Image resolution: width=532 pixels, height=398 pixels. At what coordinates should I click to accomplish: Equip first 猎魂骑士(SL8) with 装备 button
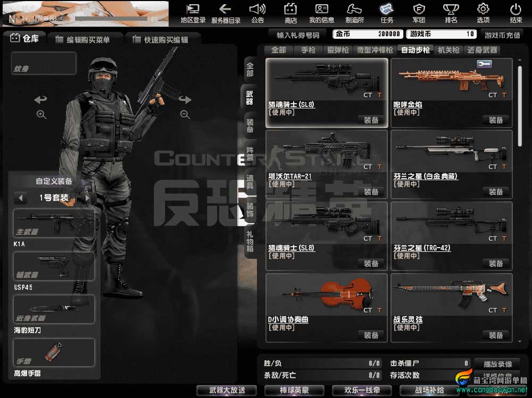(371, 120)
